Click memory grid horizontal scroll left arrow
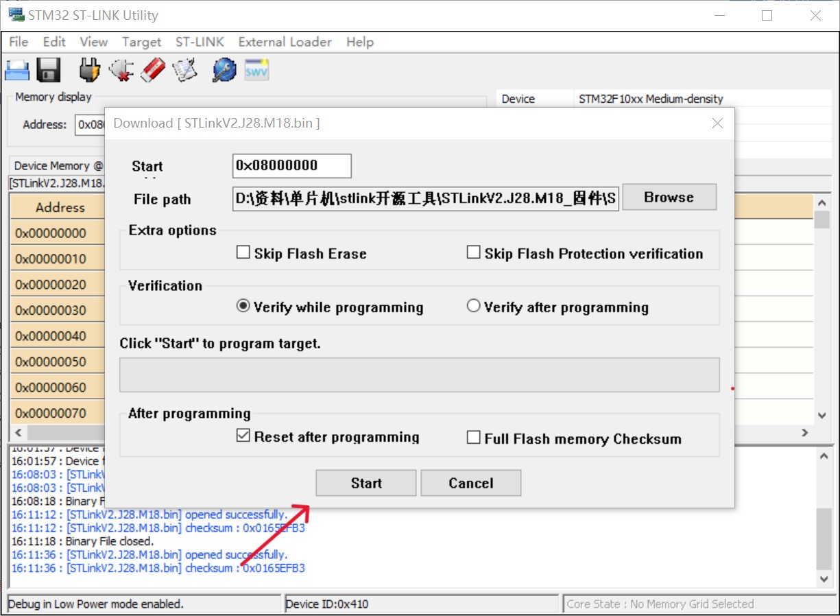The width and height of the screenshot is (840, 616). [18, 433]
